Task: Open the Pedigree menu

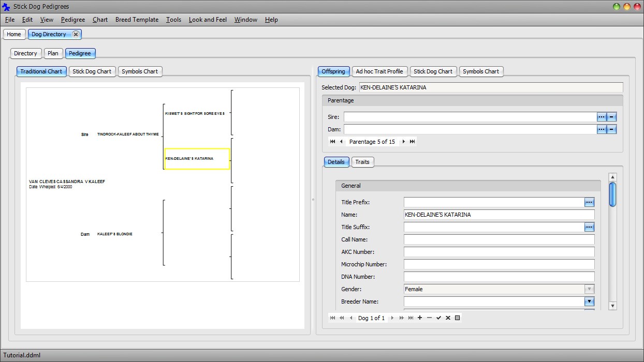Action: [x=73, y=20]
